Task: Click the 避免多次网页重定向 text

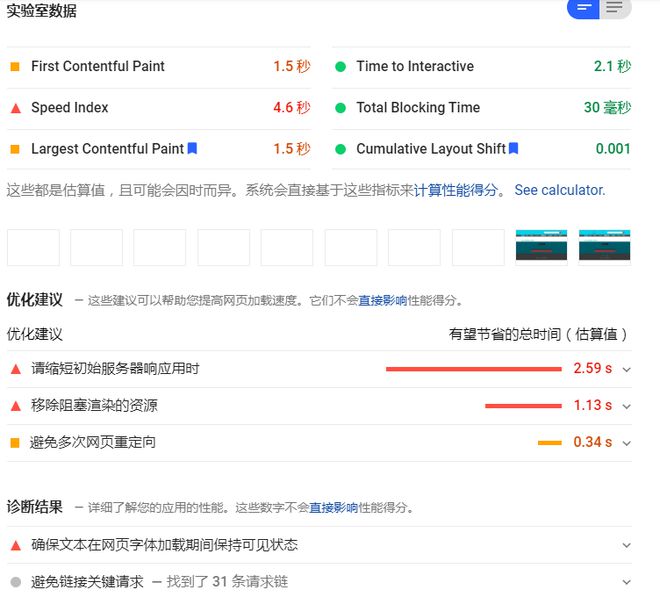Action: [x=93, y=442]
